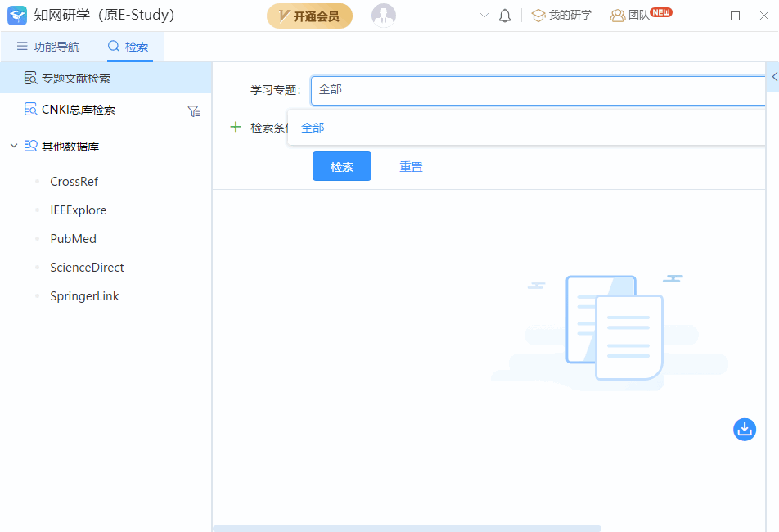
Task: Open the user avatar profile
Action: click(x=383, y=15)
